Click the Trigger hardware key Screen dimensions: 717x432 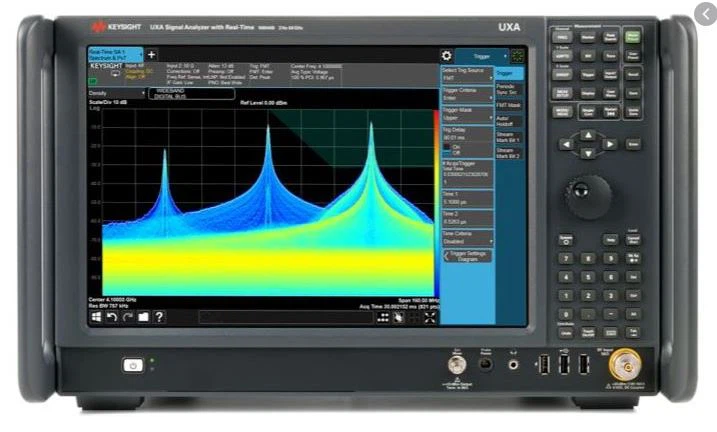(x=588, y=75)
